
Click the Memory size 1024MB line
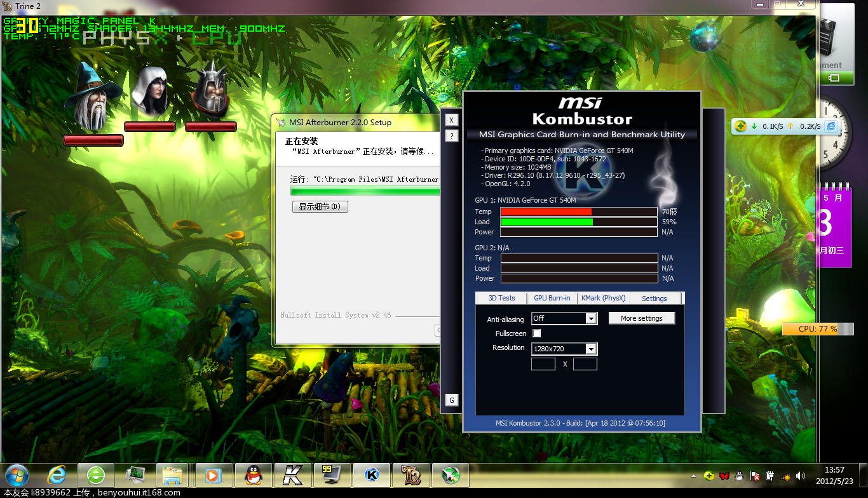click(517, 167)
